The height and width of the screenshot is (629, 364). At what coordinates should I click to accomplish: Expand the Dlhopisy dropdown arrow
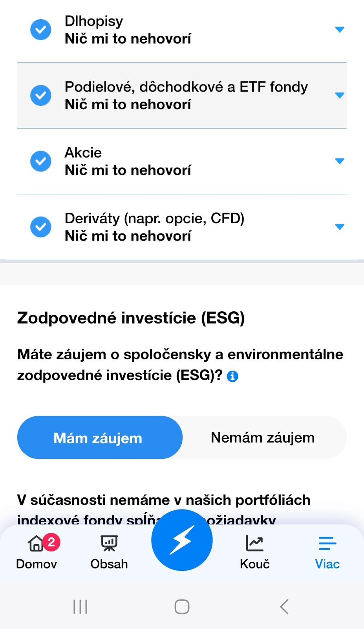340,29
